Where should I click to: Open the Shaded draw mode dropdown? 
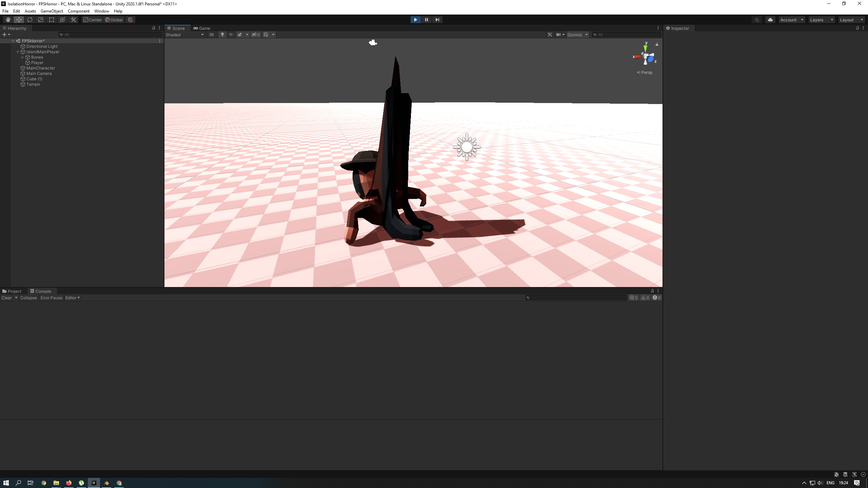(x=185, y=35)
